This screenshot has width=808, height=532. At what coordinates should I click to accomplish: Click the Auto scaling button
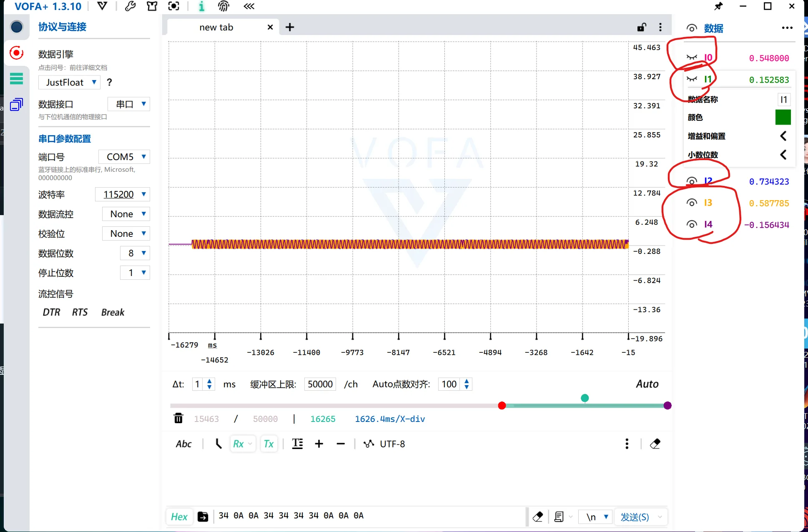tap(647, 384)
